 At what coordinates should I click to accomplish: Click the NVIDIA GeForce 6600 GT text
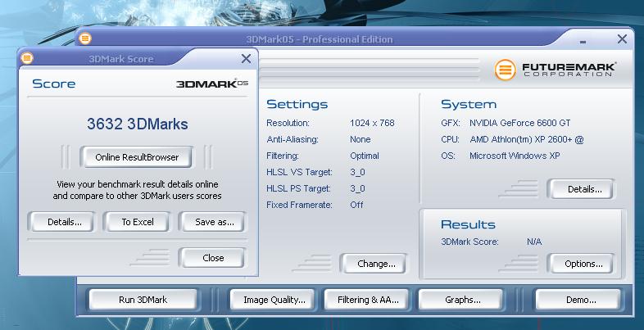[520, 123]
